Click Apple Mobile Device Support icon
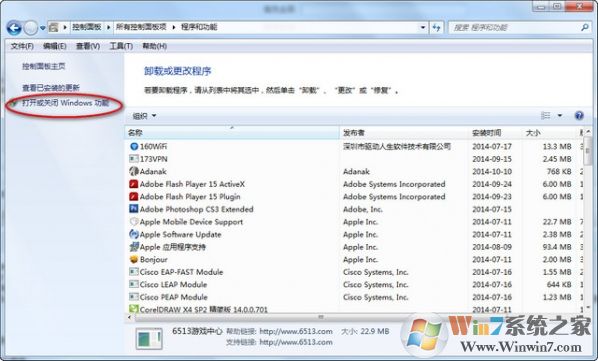Image resolution: width=598 pixels, height=361 pixels. tap(134, 221)
